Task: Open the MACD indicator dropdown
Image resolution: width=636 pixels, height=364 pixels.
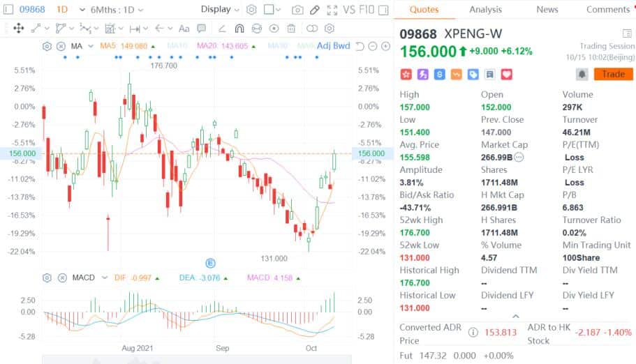Action: 104,278
